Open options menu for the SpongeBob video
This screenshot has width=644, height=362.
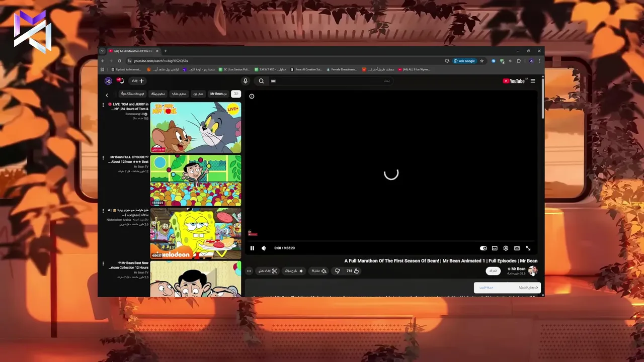[103, 211]
